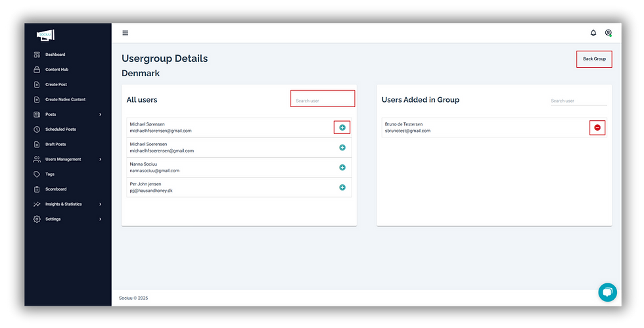
Task: Click the Users Management people icon
Action: (37, 159)
